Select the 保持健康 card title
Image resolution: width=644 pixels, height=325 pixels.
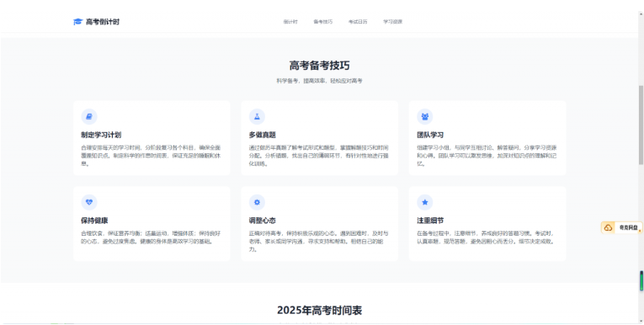(94, 221)
